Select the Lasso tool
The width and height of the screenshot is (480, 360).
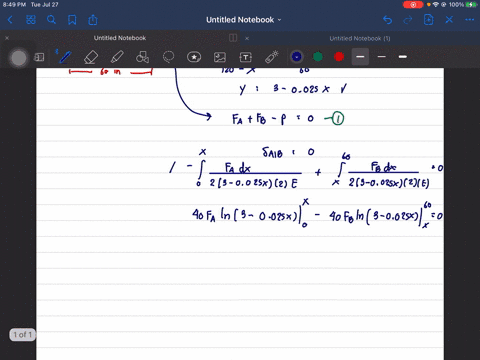click(x=168, y=57)
